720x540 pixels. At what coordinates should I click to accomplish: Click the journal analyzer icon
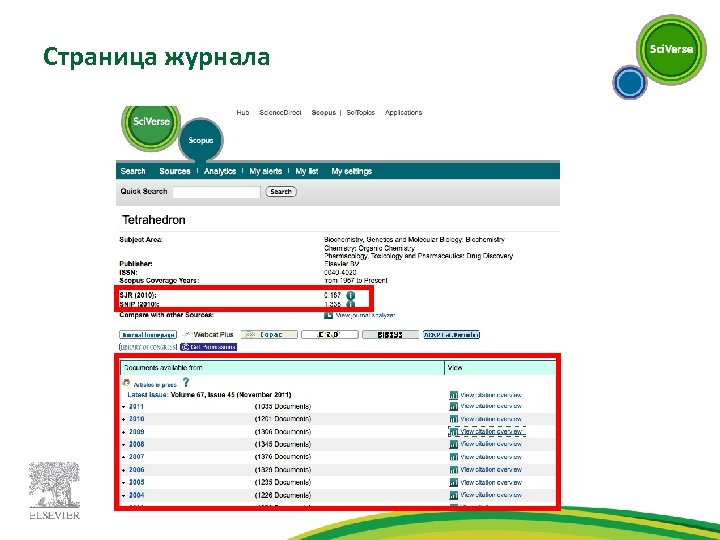tap(328, 315)
